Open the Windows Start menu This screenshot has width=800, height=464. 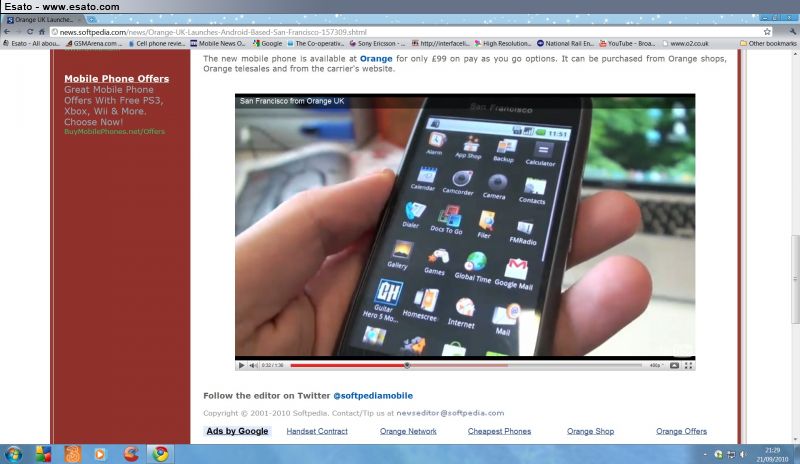pyautogui.click(x=13, y=454)
